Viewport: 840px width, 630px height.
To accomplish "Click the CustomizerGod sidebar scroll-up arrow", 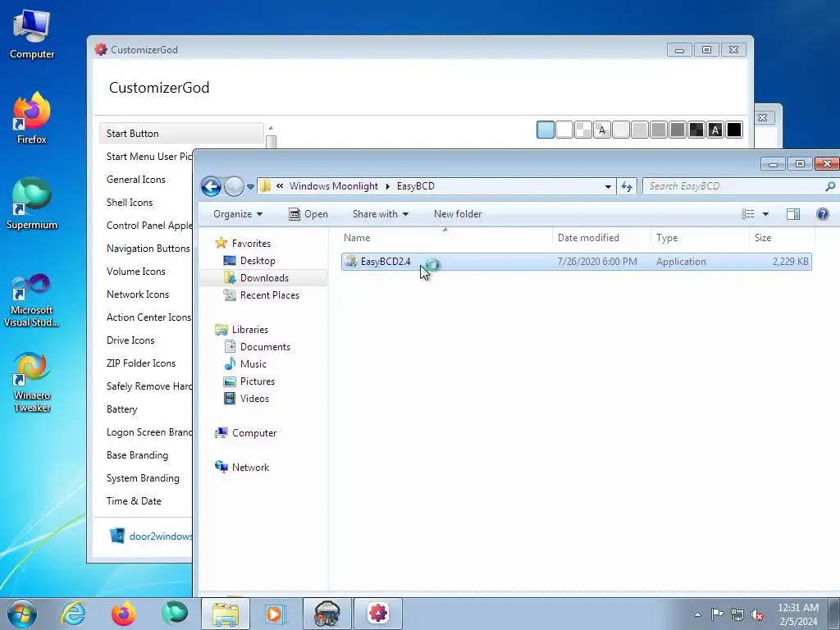I will click(271, 128).
